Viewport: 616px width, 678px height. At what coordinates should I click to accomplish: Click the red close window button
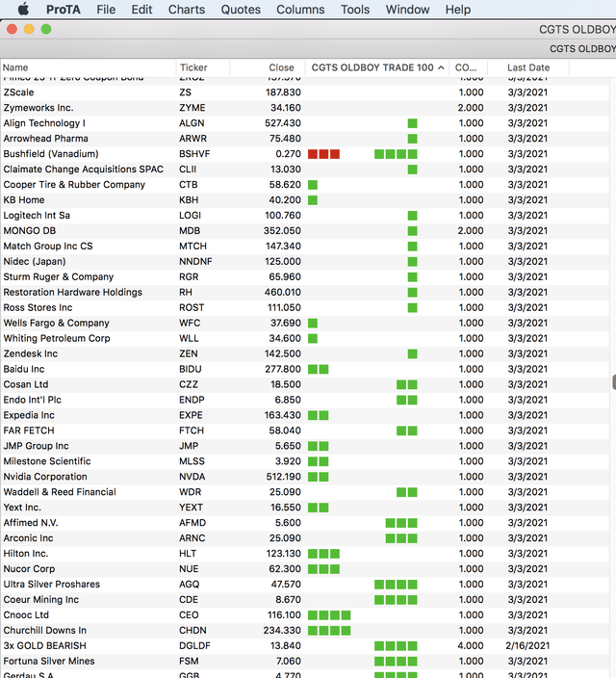pyautogui.click(x=13, y=29)
